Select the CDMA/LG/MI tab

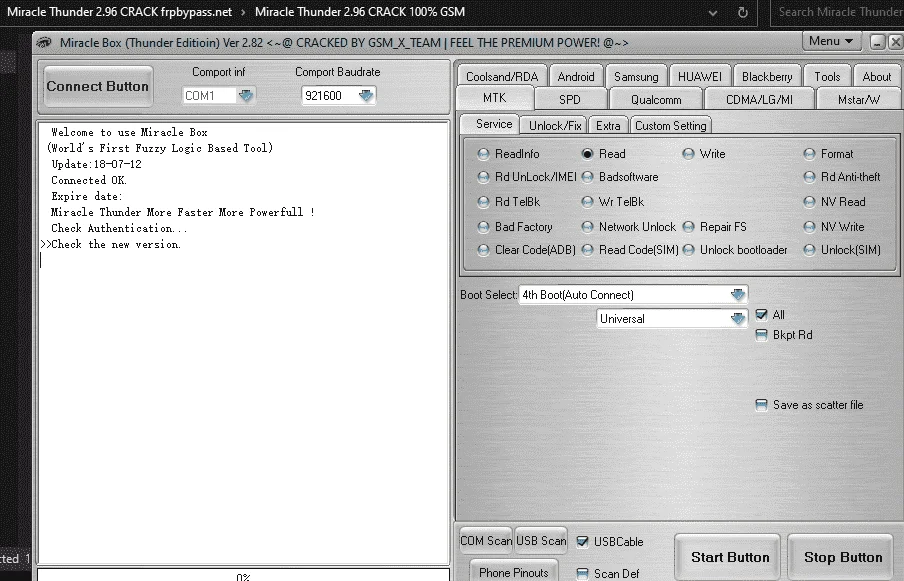pos(759,99)
